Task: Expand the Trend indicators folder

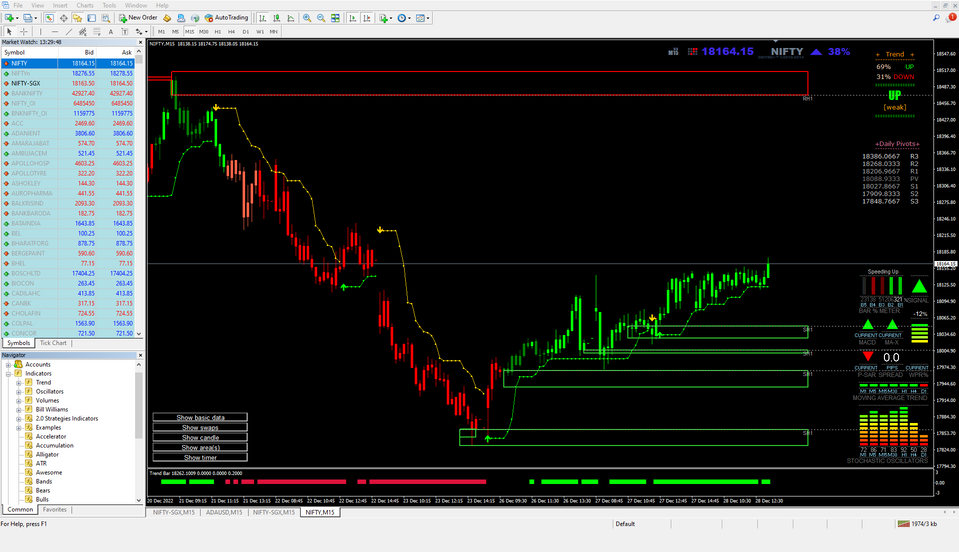Action: point(18,383)
